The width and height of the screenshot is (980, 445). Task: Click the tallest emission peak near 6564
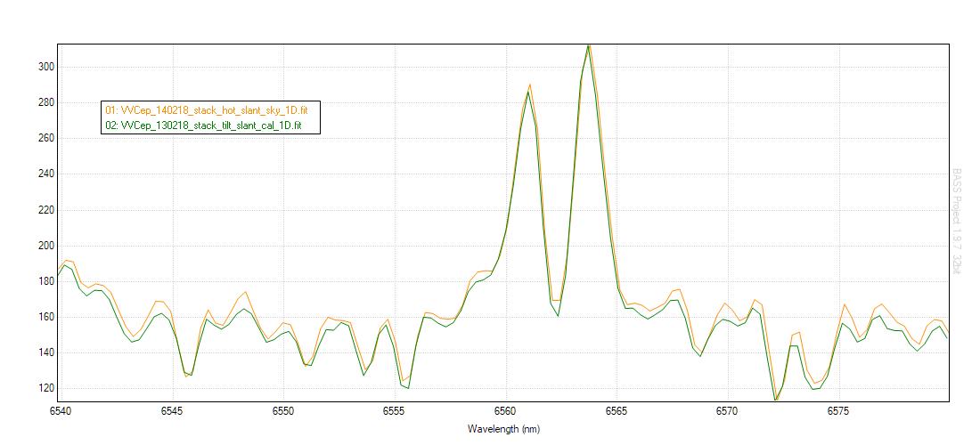coord(589,46)
